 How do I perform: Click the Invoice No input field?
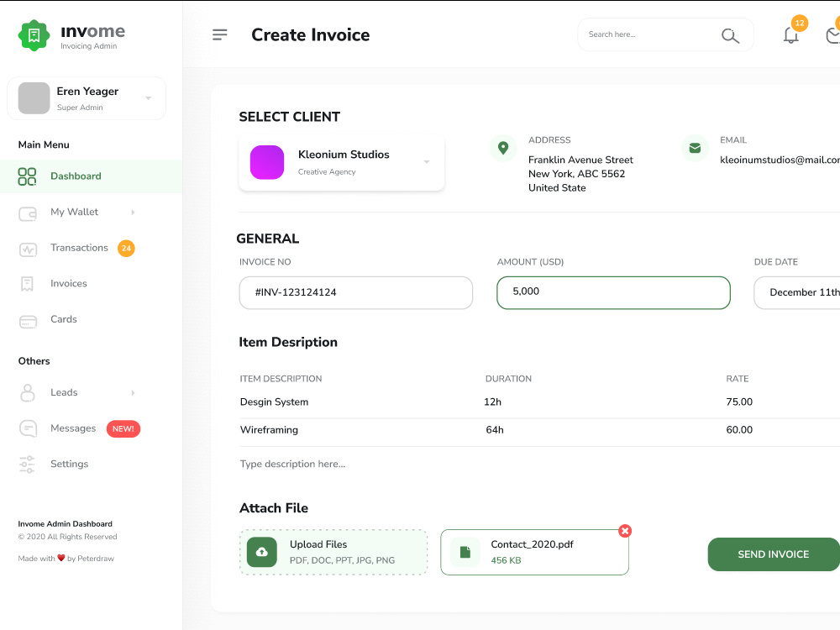point(355,292)
